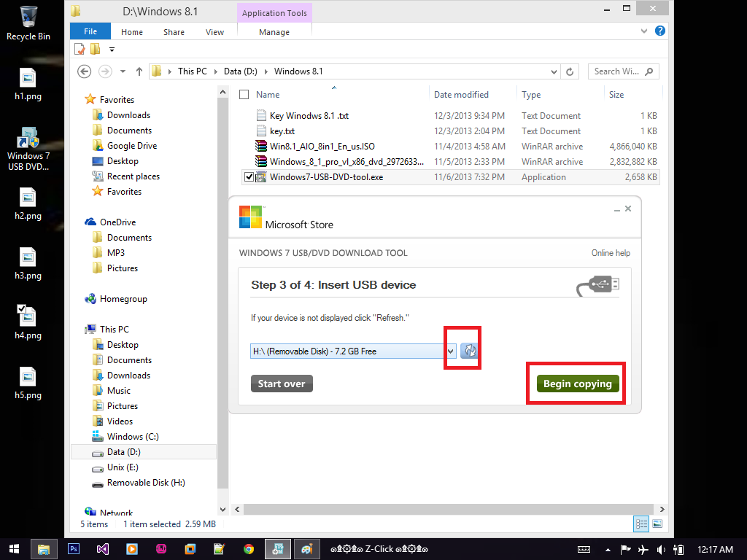Click the navigation pane scroll up arrow
Screen dimensions: 747x560
[x=222, y=92]
